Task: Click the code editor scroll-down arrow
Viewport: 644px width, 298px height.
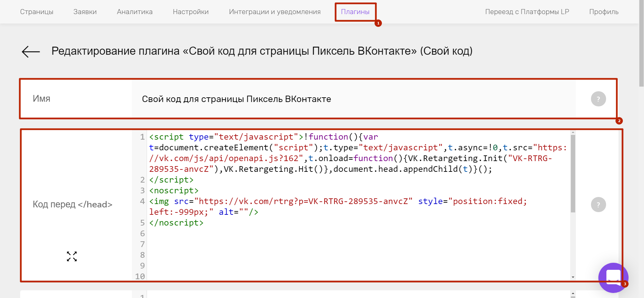Action: click(573, 277)
